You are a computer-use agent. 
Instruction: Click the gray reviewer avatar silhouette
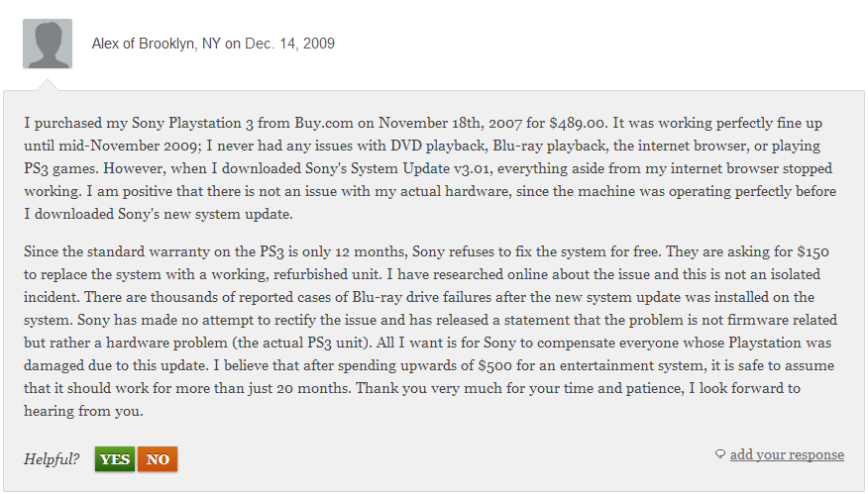pyautogui.click(x=48, y=44)
